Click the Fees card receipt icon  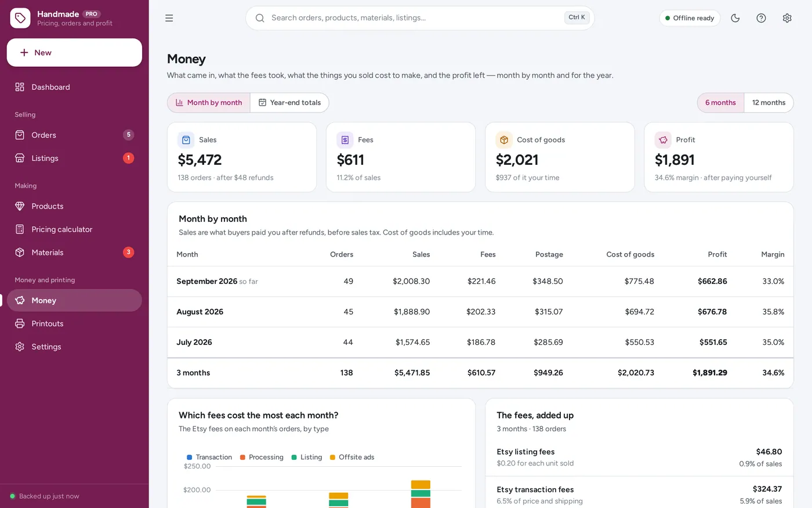(345, 140)
